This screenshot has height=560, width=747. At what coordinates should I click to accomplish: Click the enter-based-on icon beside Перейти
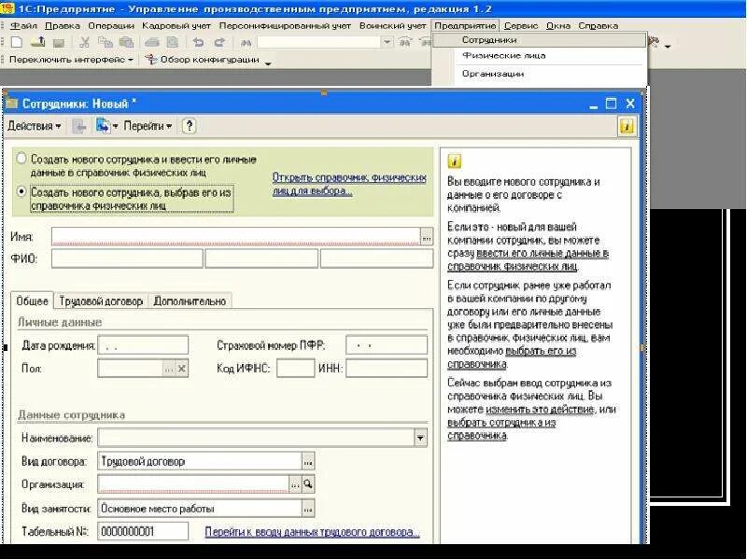coord(104,126)
